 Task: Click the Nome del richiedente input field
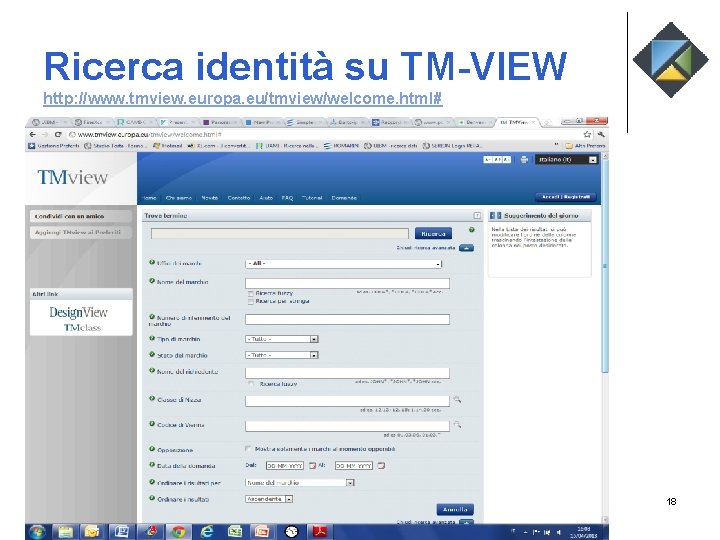coord(347,373)
